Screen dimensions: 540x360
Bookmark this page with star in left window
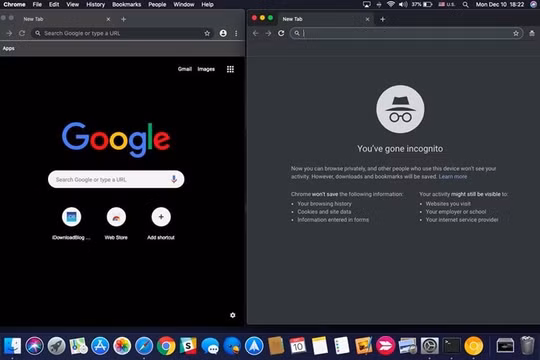[207, 33]
